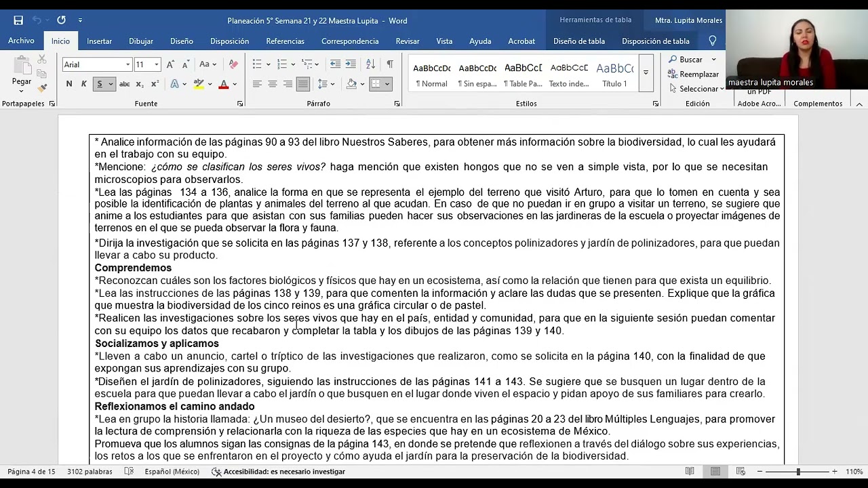
Task: Open the Archivo tab
Action: click(x=21, y=41)
